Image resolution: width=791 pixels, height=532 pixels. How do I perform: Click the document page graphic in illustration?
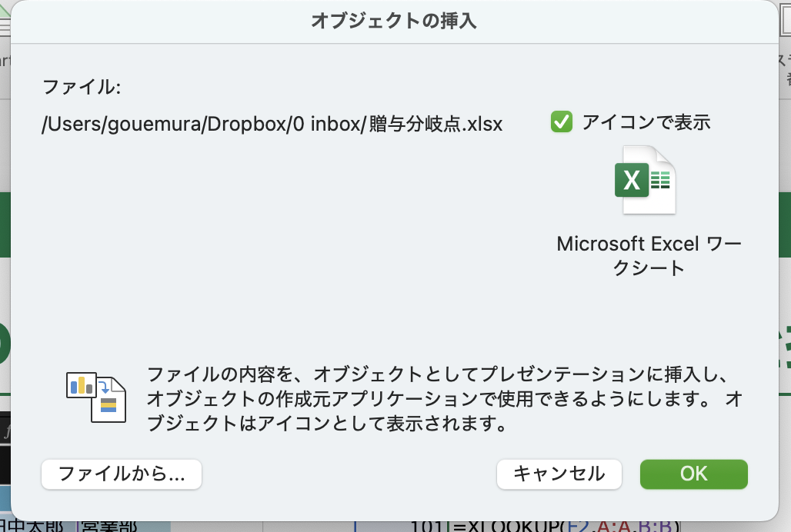click(108, 401)
